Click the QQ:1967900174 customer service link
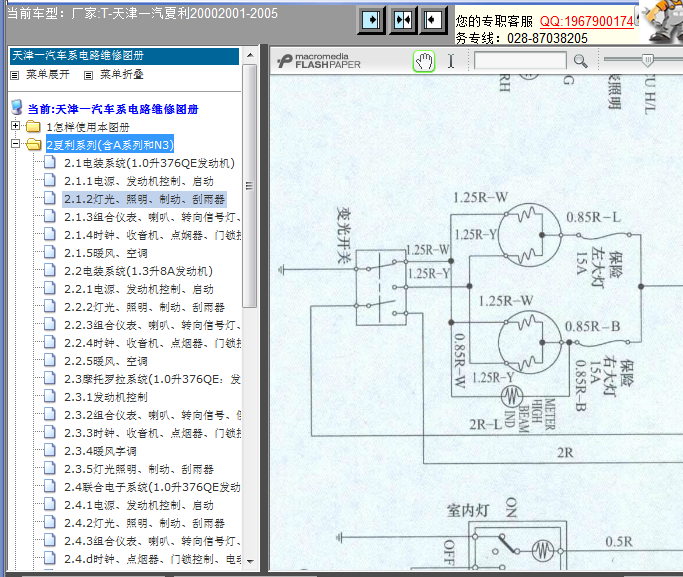 click(586, 21)
